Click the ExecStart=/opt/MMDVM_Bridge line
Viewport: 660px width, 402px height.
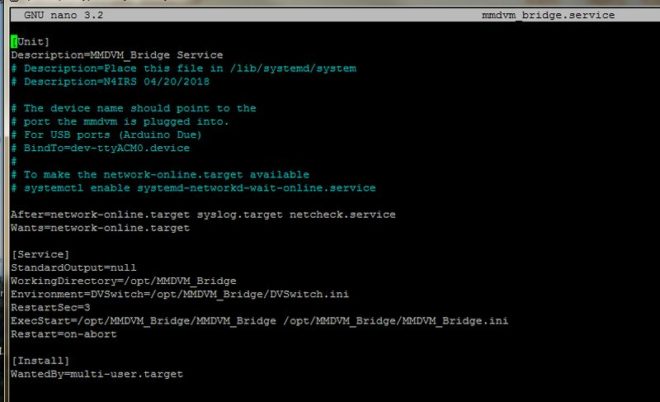[x=260, y=321]
